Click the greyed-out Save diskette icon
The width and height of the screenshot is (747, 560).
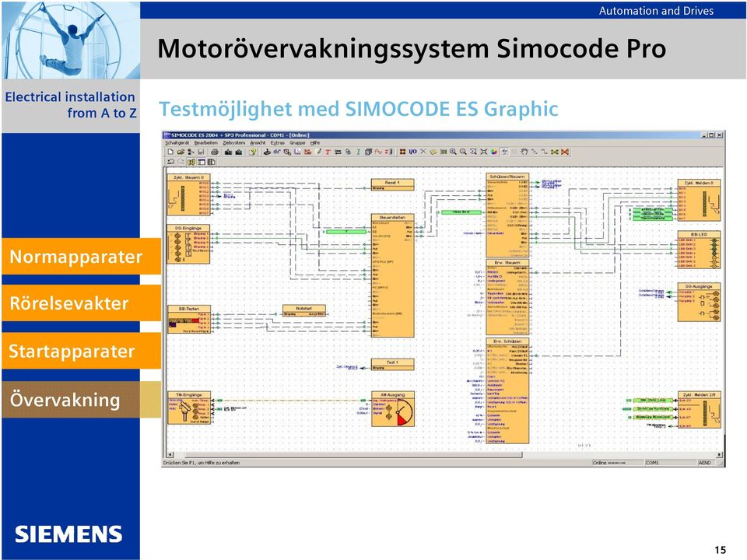click(201, 152)
